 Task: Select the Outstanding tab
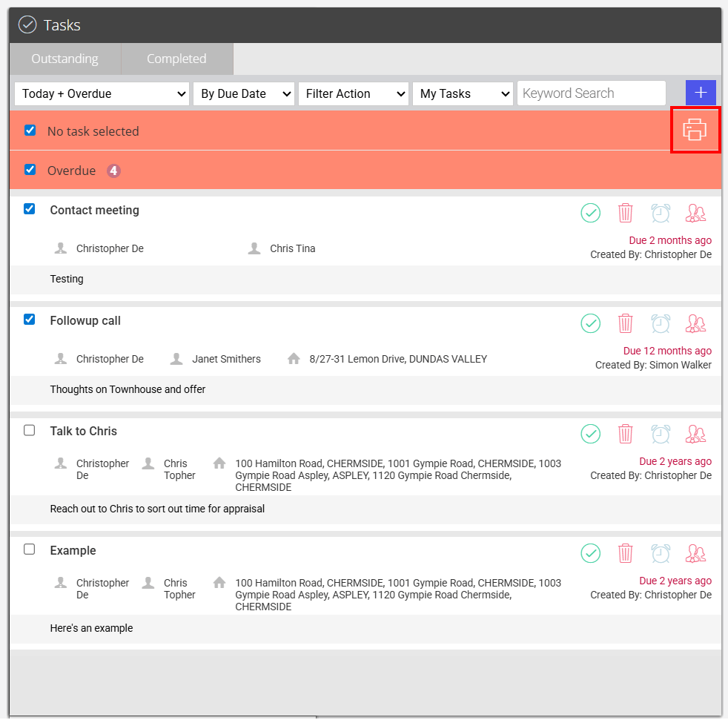click(65, 59)
